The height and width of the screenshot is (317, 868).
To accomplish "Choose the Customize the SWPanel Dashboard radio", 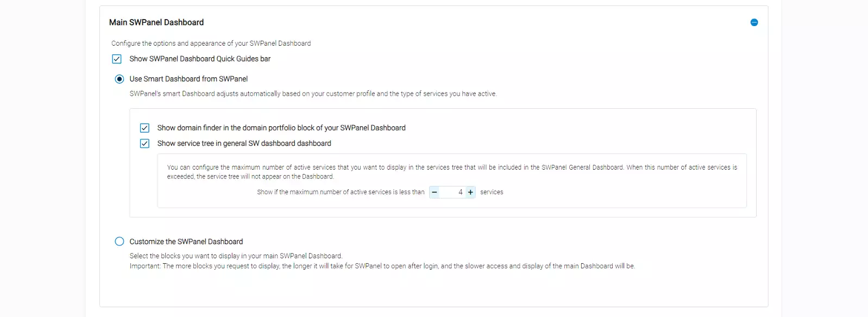I will [119, 241].
